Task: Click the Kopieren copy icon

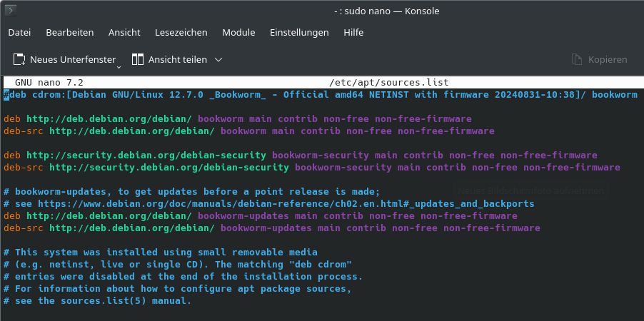Action: tap(577, 59)
